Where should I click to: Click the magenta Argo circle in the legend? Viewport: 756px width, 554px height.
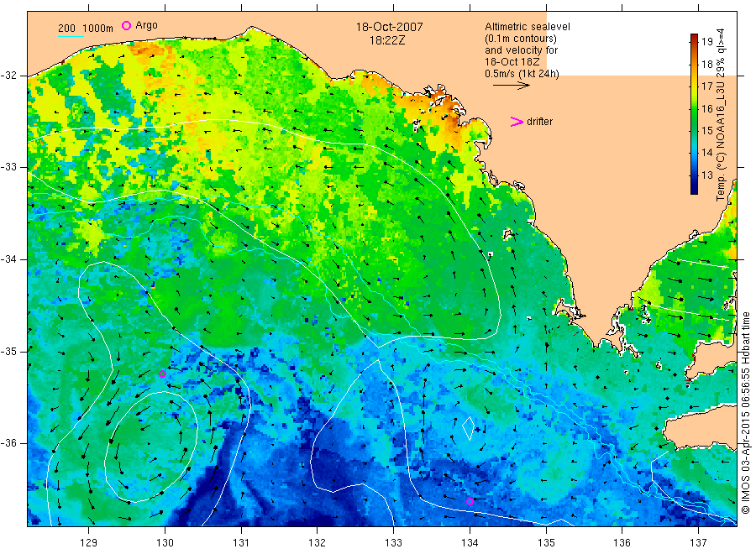pos(126,25)
